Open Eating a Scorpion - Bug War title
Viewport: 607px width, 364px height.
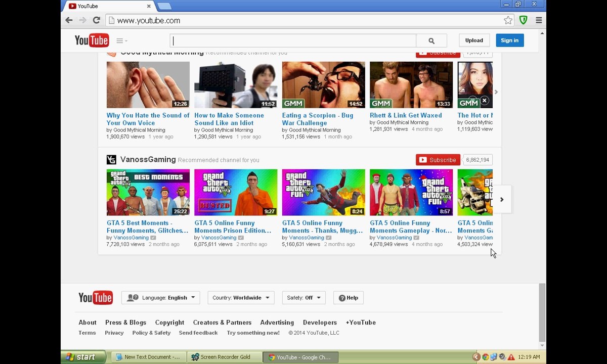[x=318, y=119]
